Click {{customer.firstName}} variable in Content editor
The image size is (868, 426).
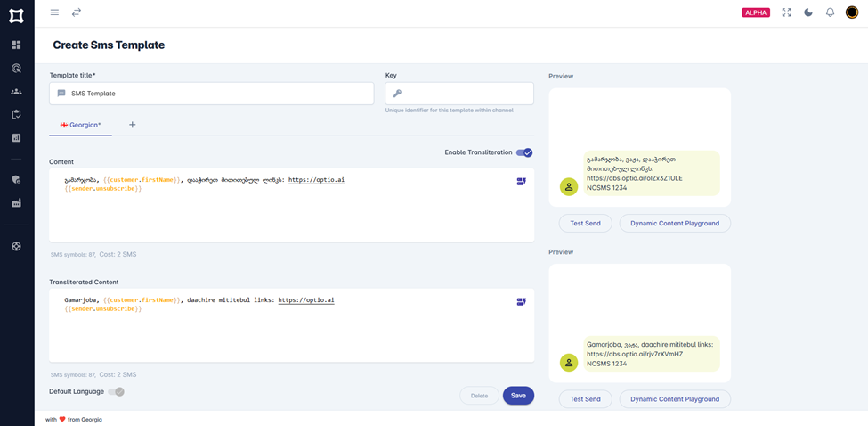(x=142, y=180)
